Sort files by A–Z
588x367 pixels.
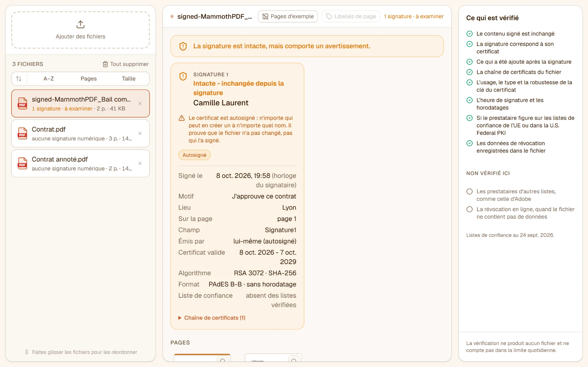(49, 79)
